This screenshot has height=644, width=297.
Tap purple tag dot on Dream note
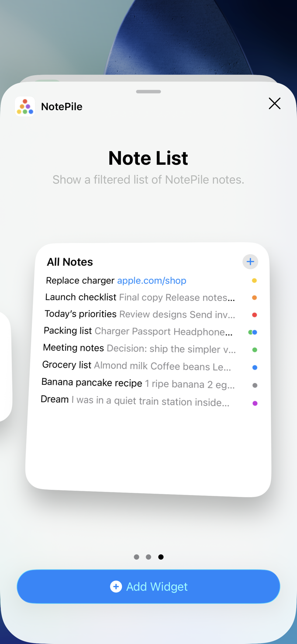click(255, 403)
